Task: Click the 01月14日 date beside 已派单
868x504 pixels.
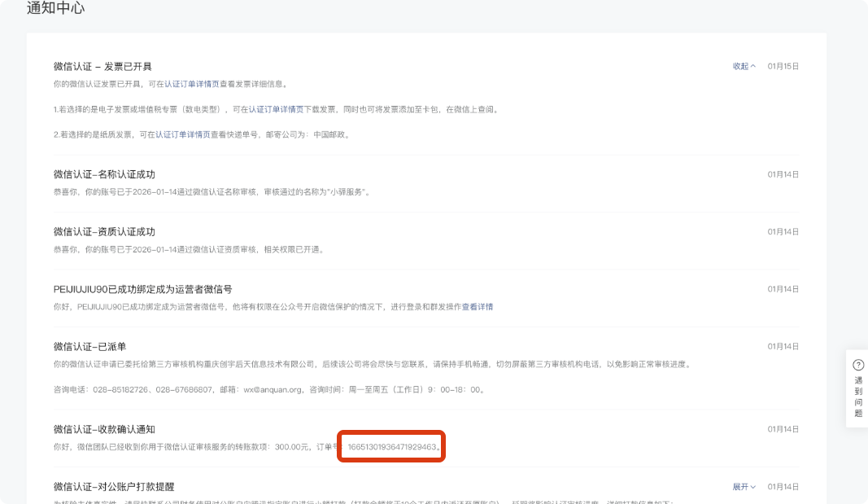Action: tap(783, 347)
